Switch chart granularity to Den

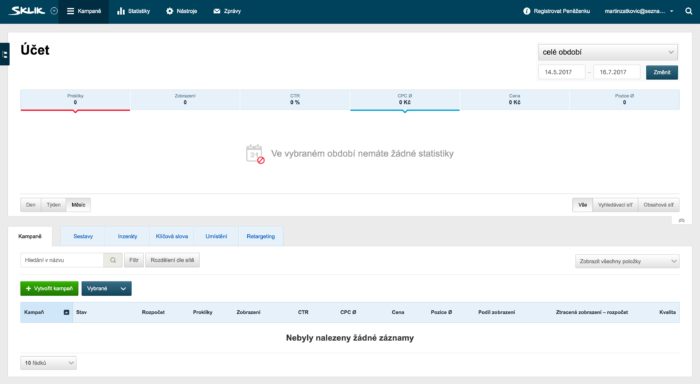pos(30,205)
